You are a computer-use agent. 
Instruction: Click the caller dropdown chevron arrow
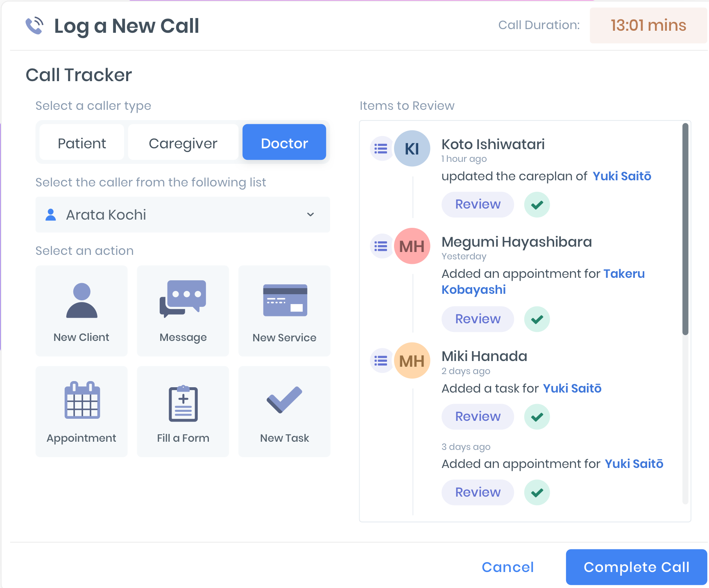(x=310, y=215)
